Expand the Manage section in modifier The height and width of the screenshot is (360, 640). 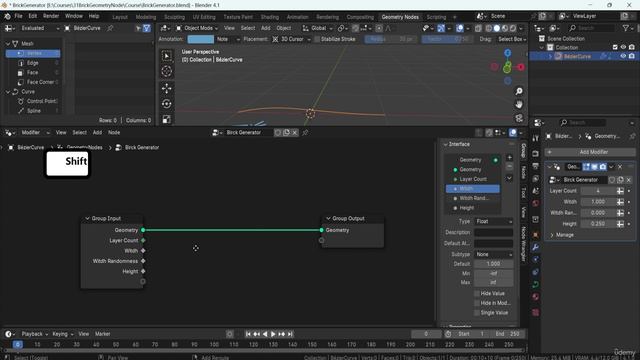coord(562,235)
